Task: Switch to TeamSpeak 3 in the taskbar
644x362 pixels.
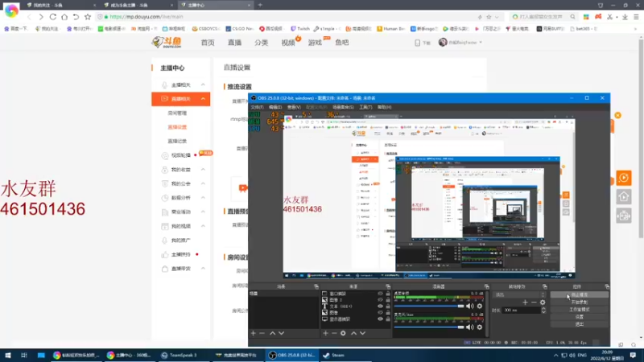Action: point(179,355)
